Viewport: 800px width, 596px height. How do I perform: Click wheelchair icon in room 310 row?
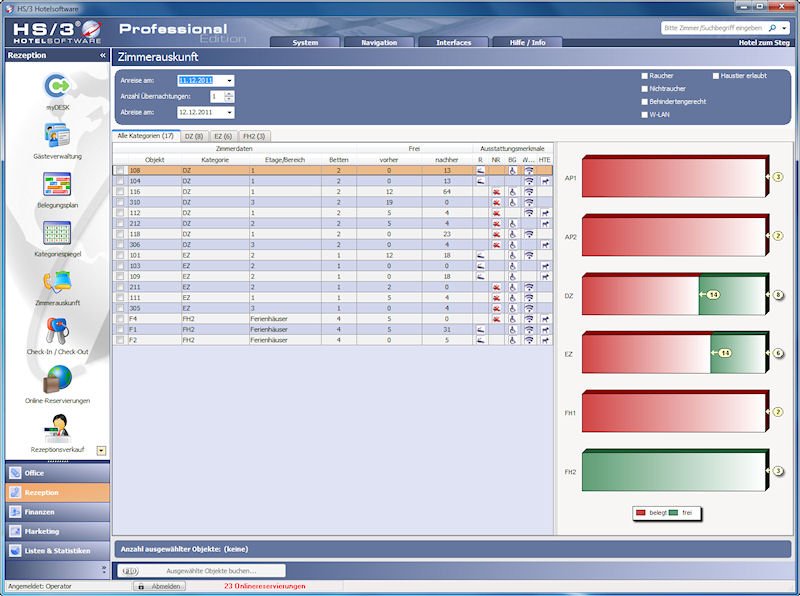512,203
